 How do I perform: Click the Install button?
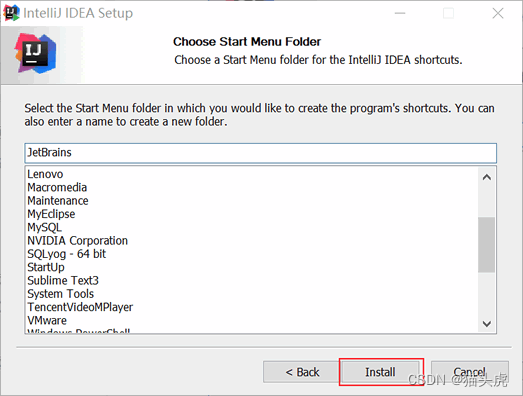pyautogui.click(x=380, y=372)
